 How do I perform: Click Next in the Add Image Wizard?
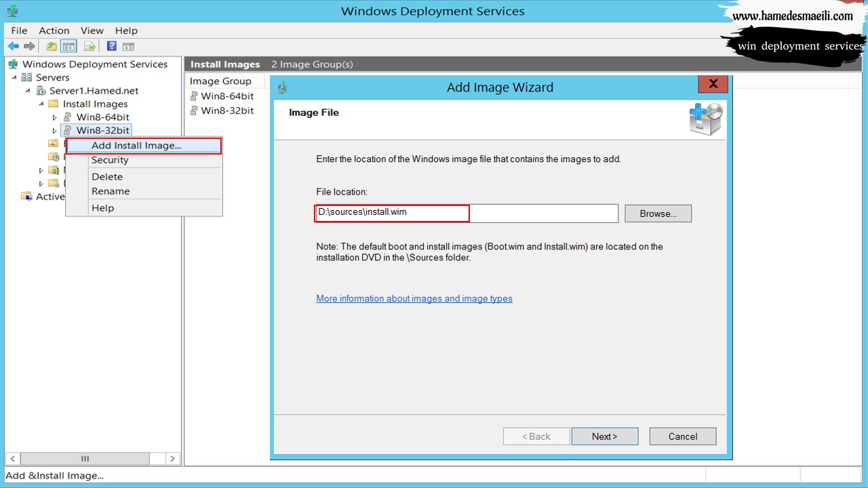coord(605,436)
